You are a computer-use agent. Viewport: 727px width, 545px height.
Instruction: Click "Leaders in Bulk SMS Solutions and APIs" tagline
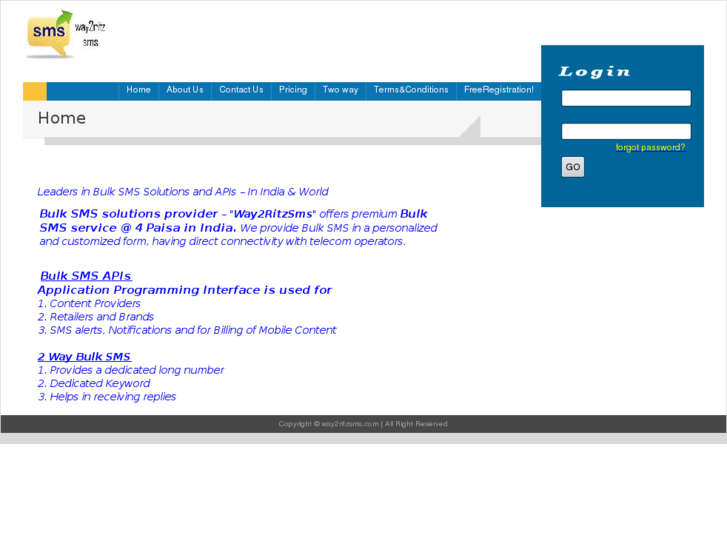[x=183, y=192]
